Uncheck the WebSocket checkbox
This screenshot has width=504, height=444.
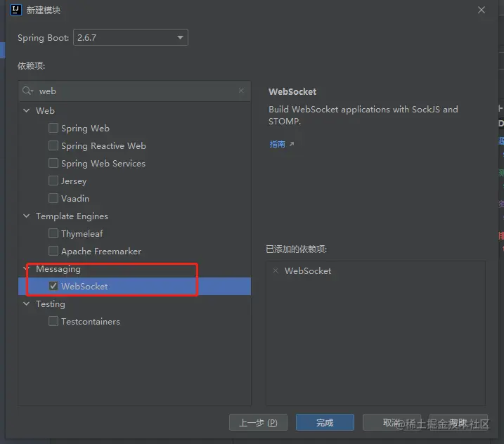[x=53, y=286]
